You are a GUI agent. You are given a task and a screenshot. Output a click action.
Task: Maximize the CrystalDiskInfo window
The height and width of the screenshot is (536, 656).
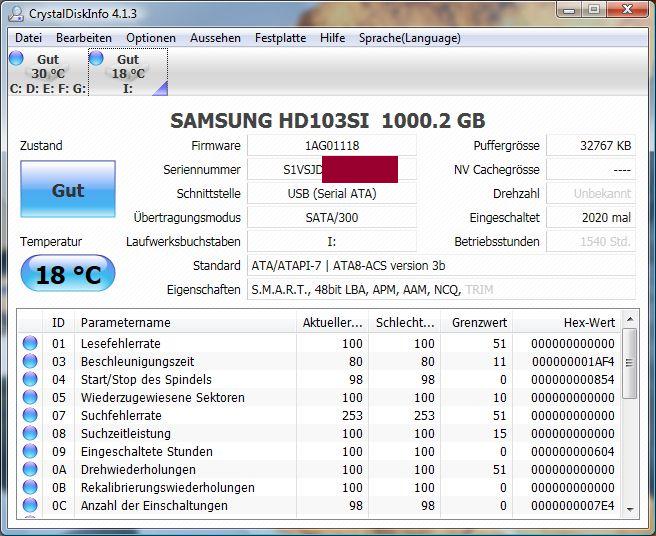point(594,9)
